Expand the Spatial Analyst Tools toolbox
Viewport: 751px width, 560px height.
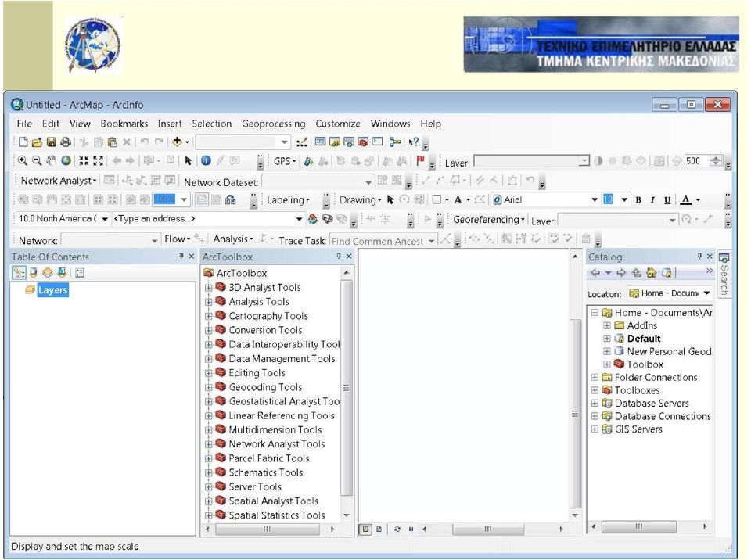pos(208,501)
